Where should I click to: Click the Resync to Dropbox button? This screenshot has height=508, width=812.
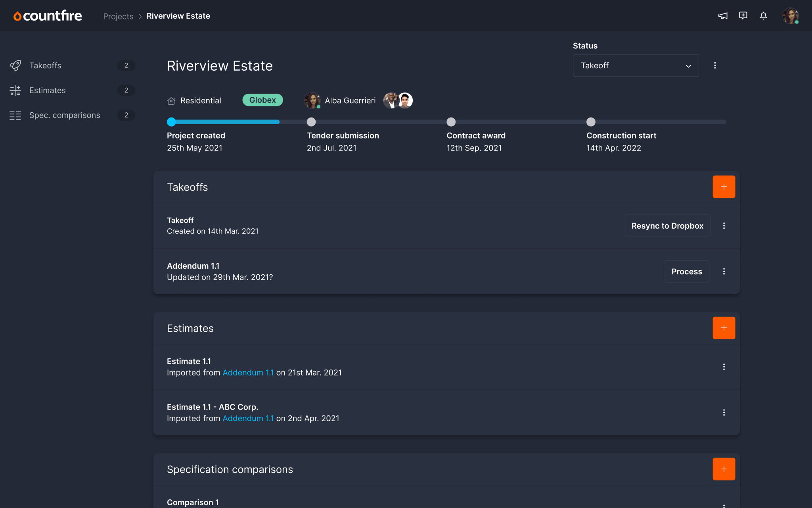[667, 226]
